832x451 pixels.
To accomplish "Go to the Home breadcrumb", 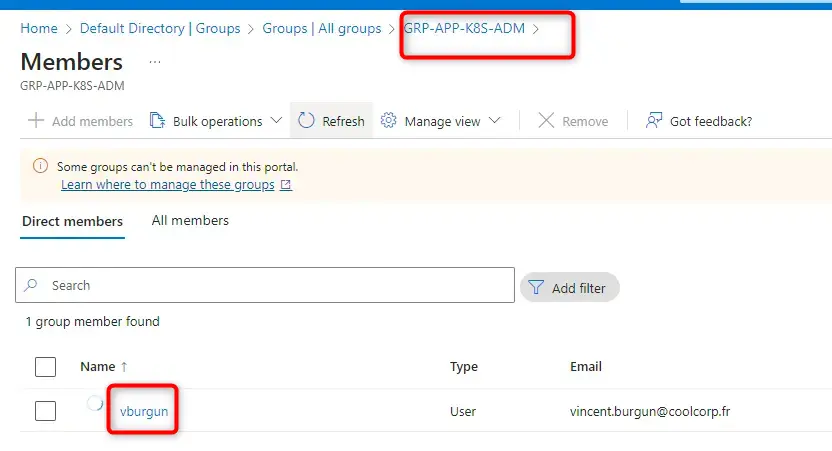I will (x=39, y=28).
